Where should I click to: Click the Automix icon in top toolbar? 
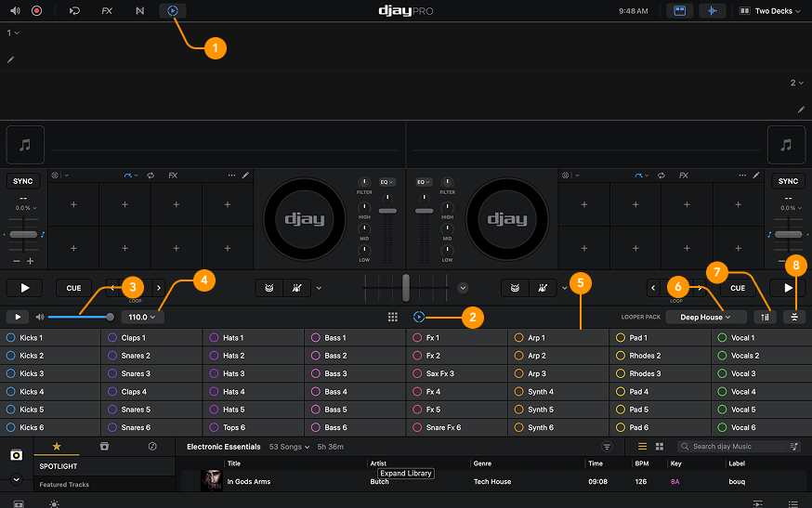tap(74, 10)
